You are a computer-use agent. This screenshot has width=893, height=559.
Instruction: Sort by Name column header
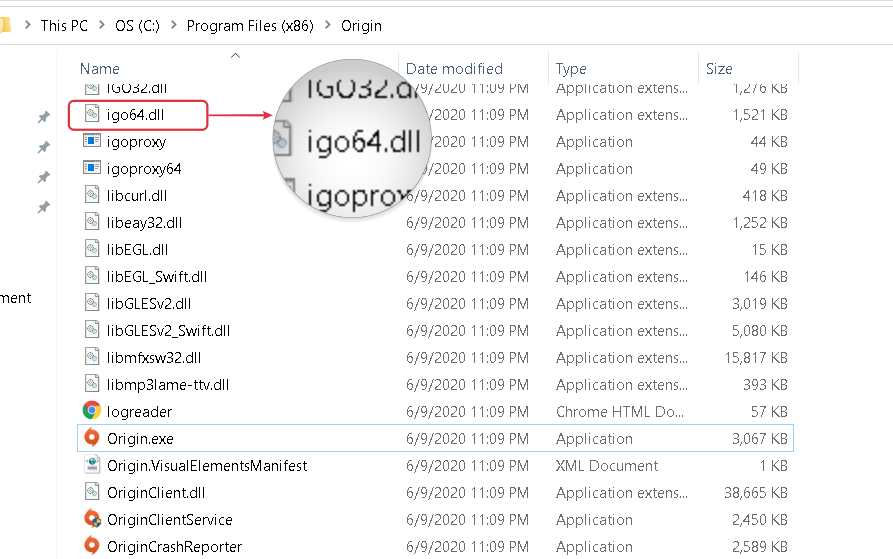pyautogui.click(x=100, y=69)
